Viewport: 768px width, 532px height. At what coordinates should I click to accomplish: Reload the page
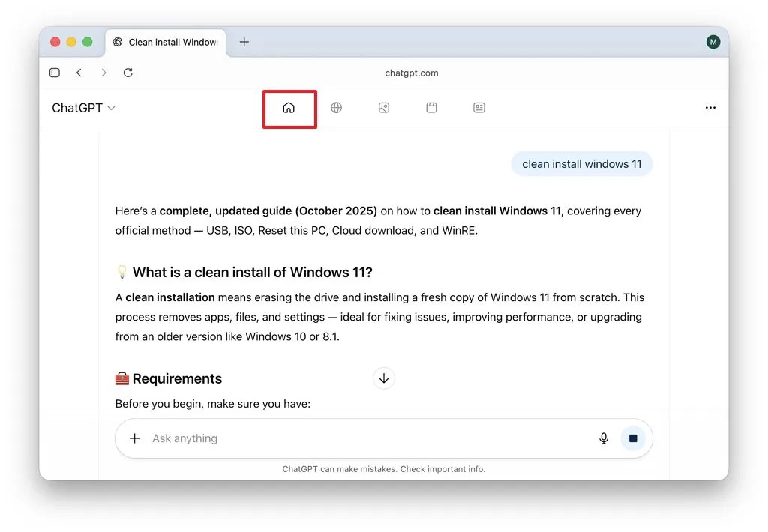tap(127, 73)
